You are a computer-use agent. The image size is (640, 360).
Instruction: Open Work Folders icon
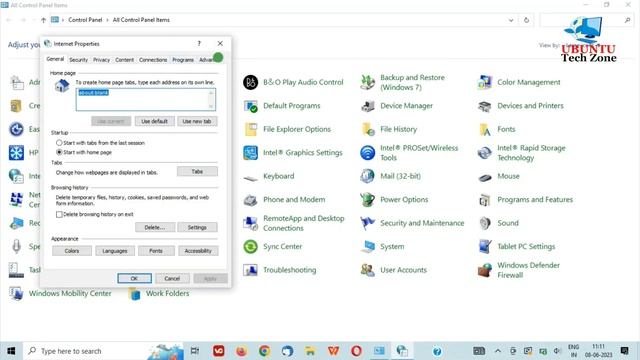point(134,293)
